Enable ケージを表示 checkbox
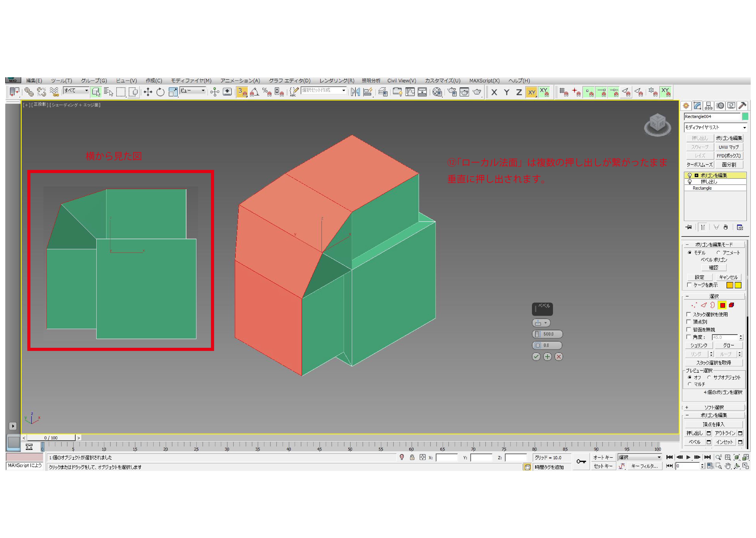Viewport: 756px width, 538px height. tap(689, 285)
